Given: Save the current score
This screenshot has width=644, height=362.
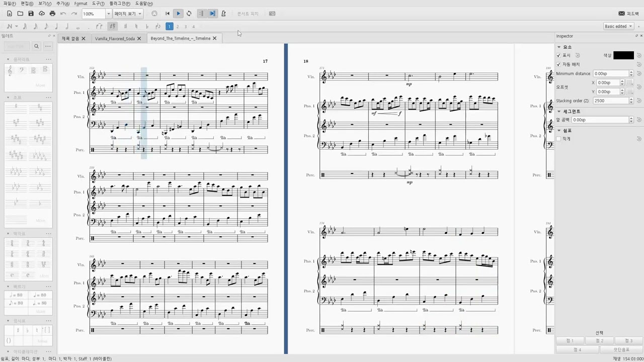Looking at the screenshot, I should click(x=31, y=14).
